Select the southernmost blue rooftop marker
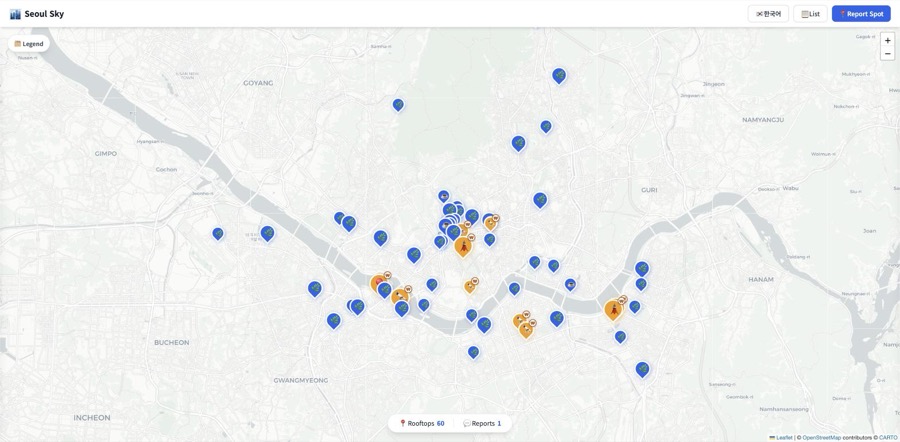This screenshot has height=442, width=900. (x=642, y=369)
